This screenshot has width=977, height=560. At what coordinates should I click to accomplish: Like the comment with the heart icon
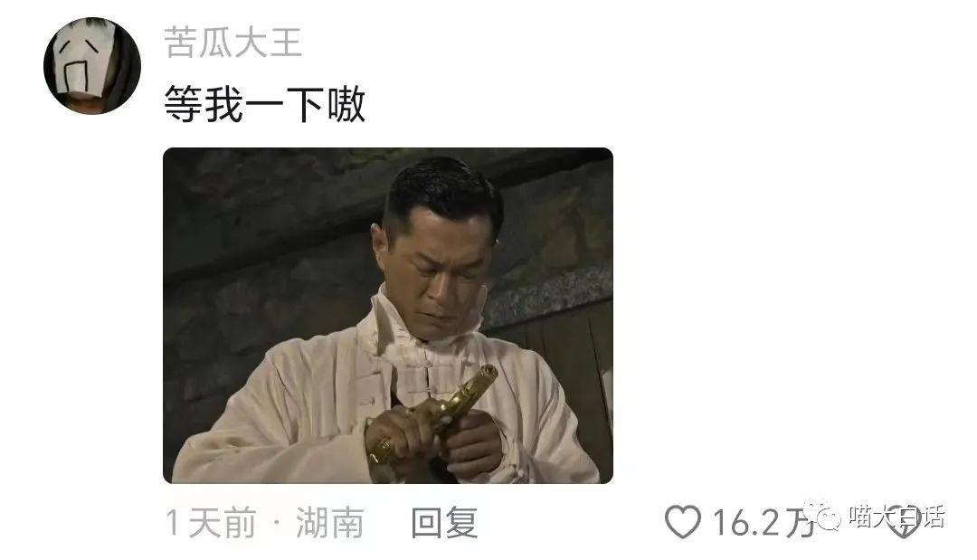tap(683, 521)
